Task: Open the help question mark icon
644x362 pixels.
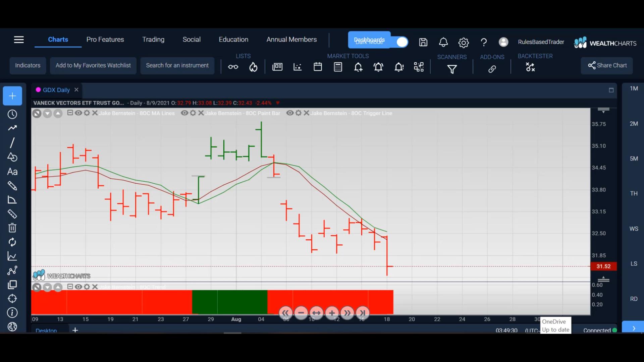Action: tap(484, 42)
